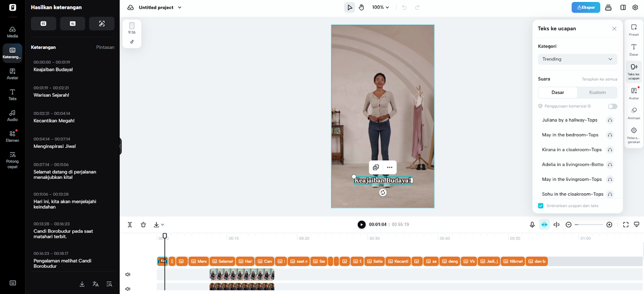Click the CC auto caption button
The width and height of the screenshot is (644, 294).
(x=43, y=24)
